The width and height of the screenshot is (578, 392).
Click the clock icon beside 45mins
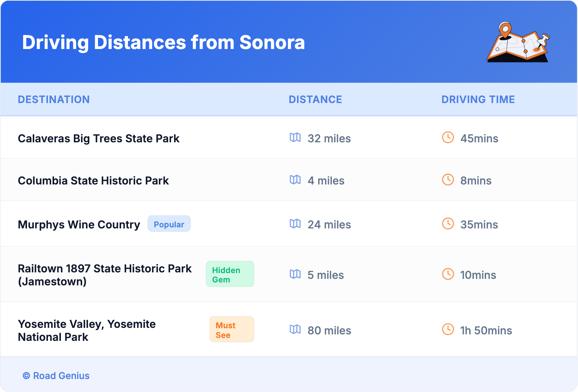pos(448,138)
